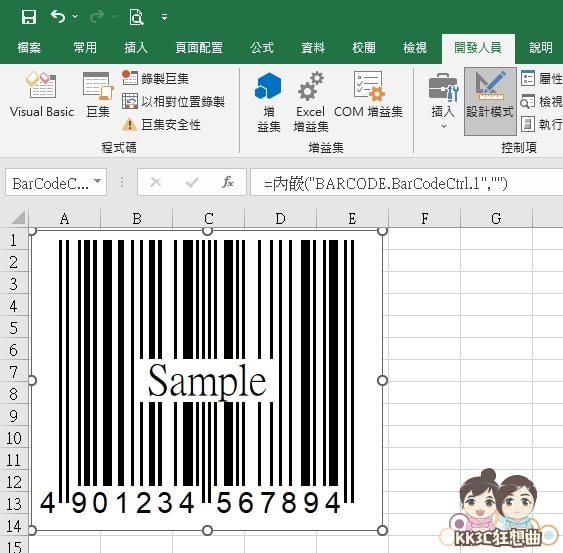
Task: Open 巨集安全性 macro security
Action: pos(161,125)
